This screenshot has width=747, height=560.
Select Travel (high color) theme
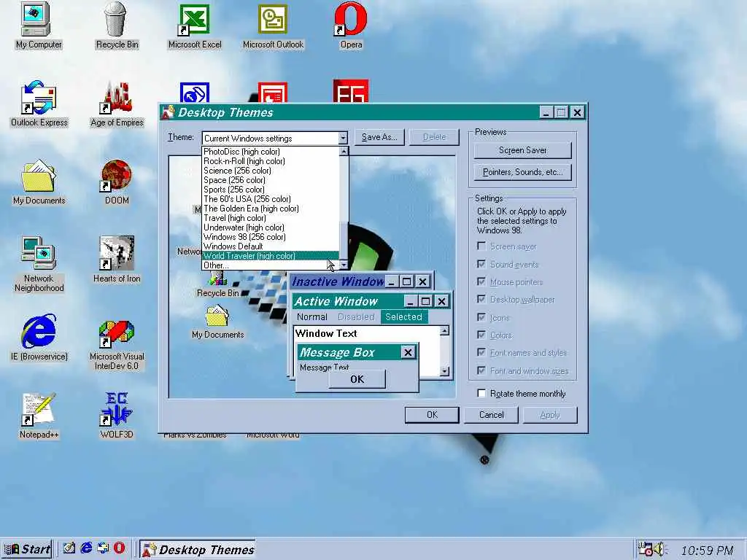point(270,218)
